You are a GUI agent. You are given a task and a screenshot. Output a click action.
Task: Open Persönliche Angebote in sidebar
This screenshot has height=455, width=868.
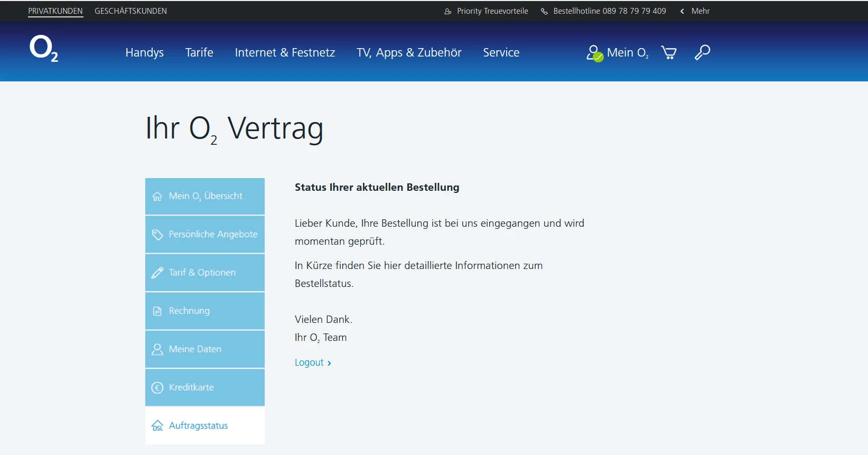pos(205,235)
